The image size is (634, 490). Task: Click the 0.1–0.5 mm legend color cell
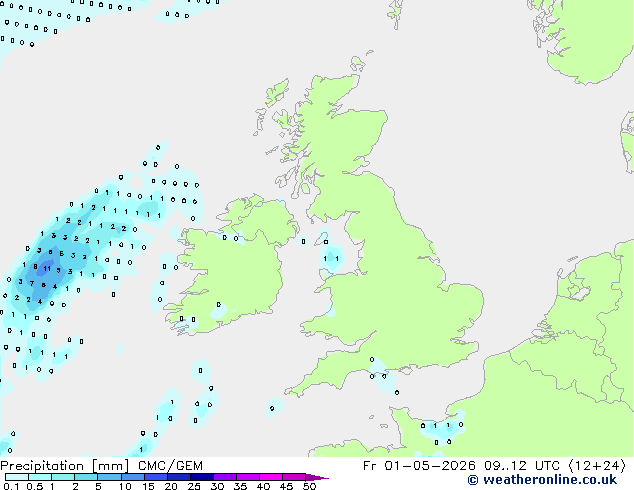pyautogui.click(x=17, y=477)
